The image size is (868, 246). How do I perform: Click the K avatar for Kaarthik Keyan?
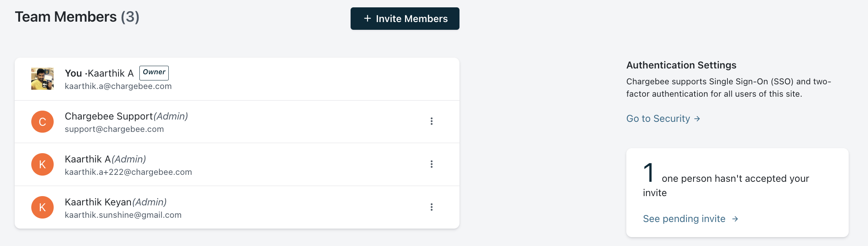click(42, 208)
